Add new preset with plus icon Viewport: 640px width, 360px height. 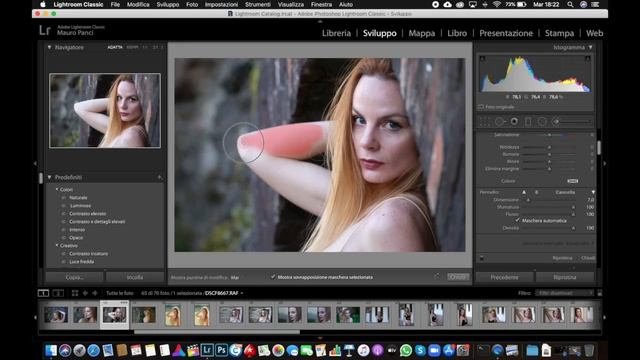click(160, 177)
